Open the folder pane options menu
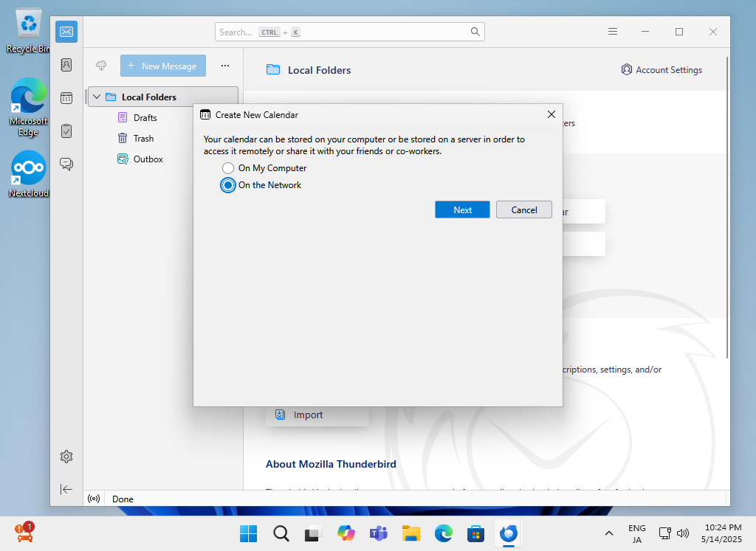The image size is (756, 551). click(225, 66)
